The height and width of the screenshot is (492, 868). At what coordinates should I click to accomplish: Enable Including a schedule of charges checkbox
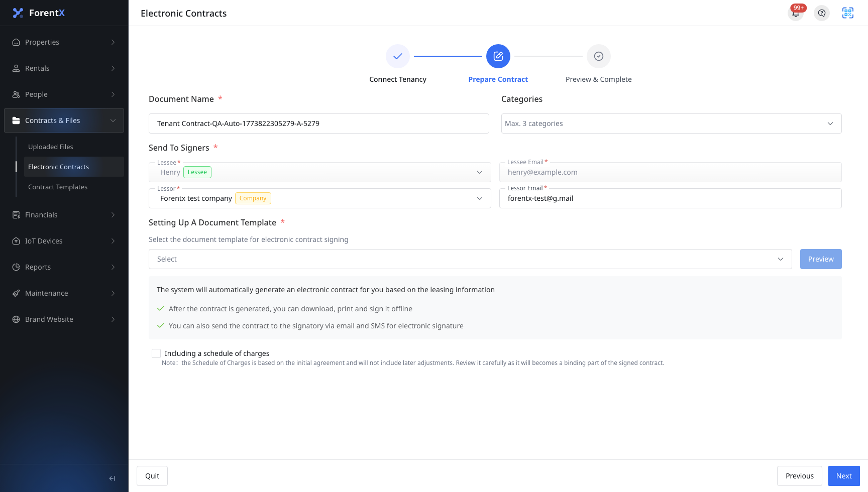tap(156, 353)
